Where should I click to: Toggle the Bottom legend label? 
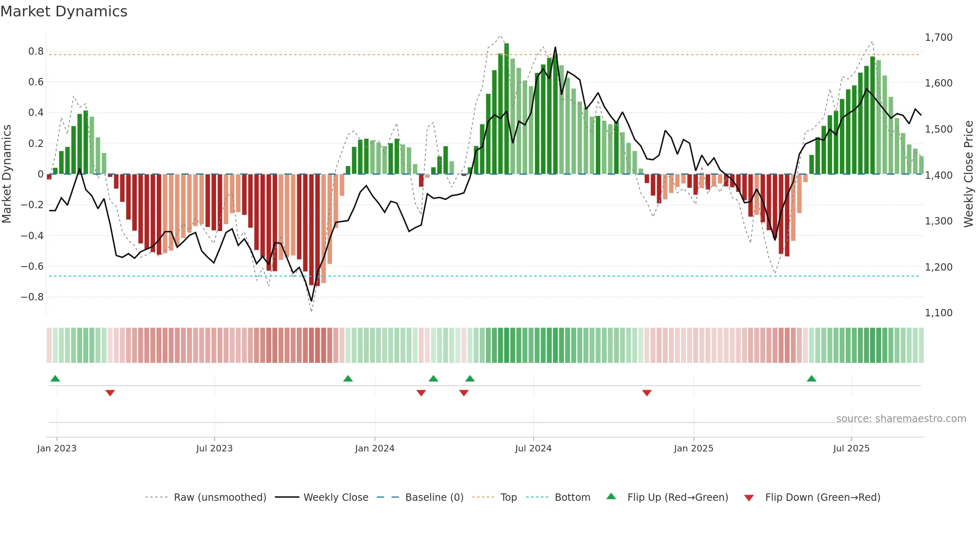coord(572,497)
